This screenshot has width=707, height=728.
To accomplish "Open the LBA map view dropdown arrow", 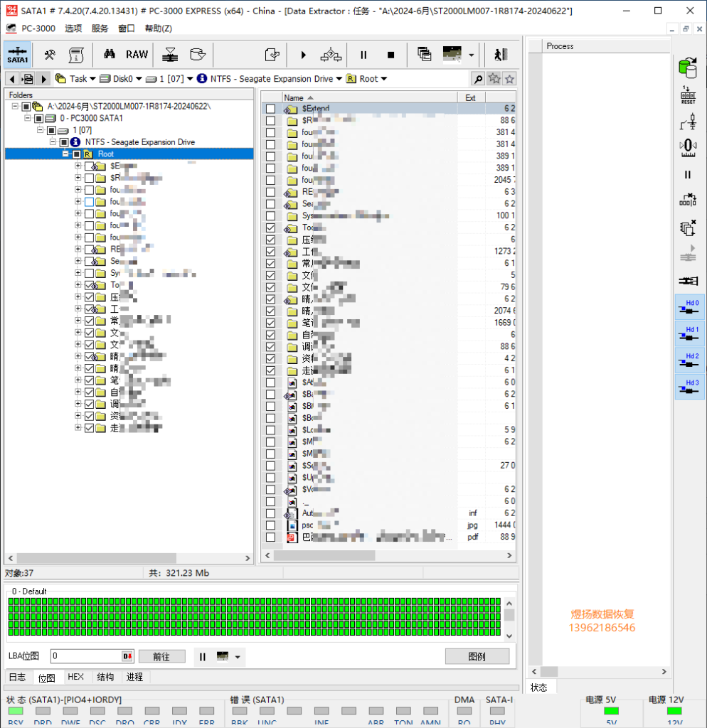I will 238,657.
